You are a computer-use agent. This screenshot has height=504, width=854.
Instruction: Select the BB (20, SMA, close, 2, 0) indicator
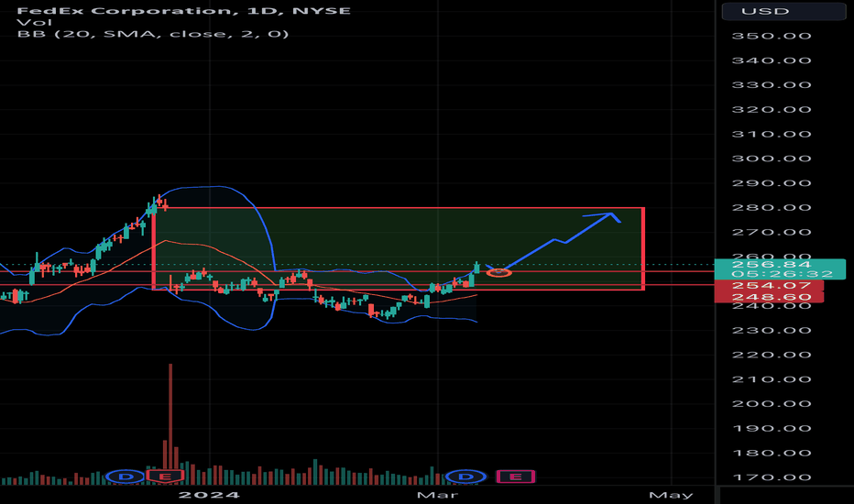coord(152,34)
